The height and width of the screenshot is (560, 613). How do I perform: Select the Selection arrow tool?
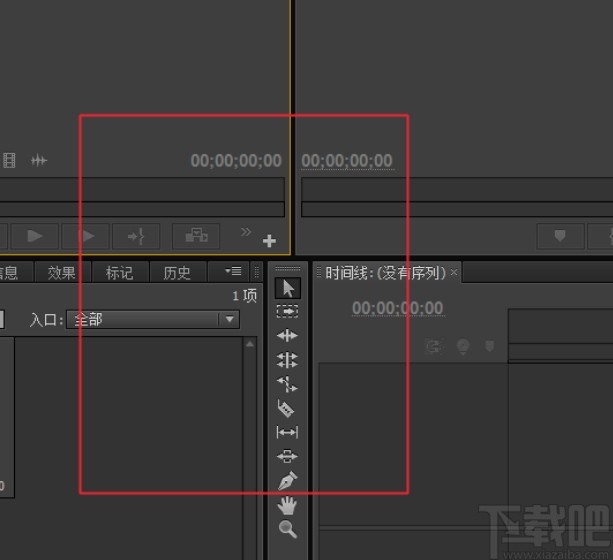(288, 288)
